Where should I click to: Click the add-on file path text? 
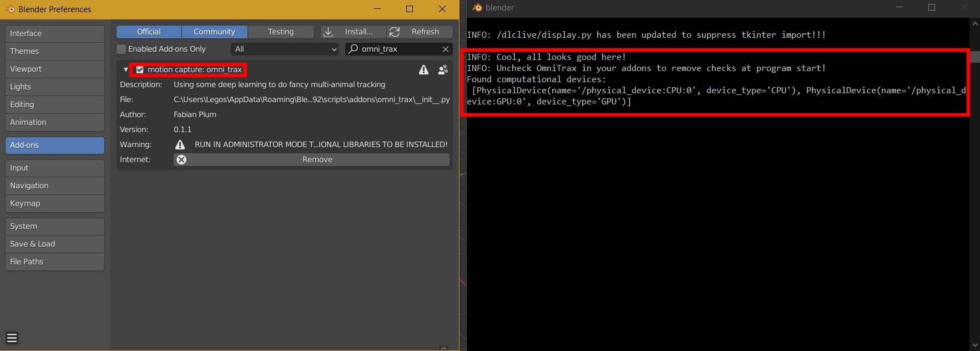coord(311,99)
